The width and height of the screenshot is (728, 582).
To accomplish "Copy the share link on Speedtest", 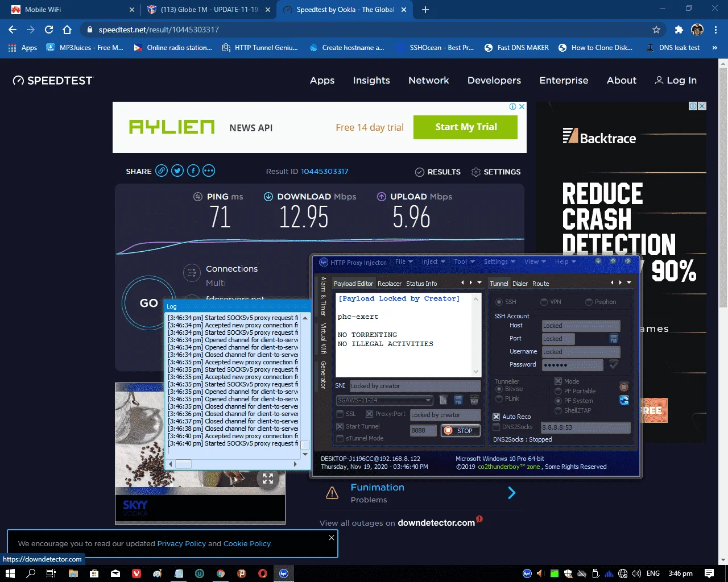I will pyautogui.click(x=162, y=171).
